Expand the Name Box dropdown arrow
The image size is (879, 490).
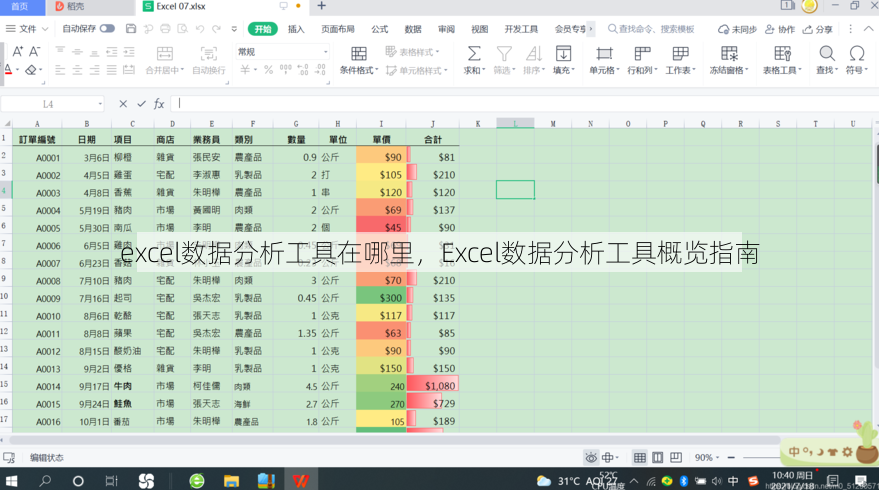point(100,104)
